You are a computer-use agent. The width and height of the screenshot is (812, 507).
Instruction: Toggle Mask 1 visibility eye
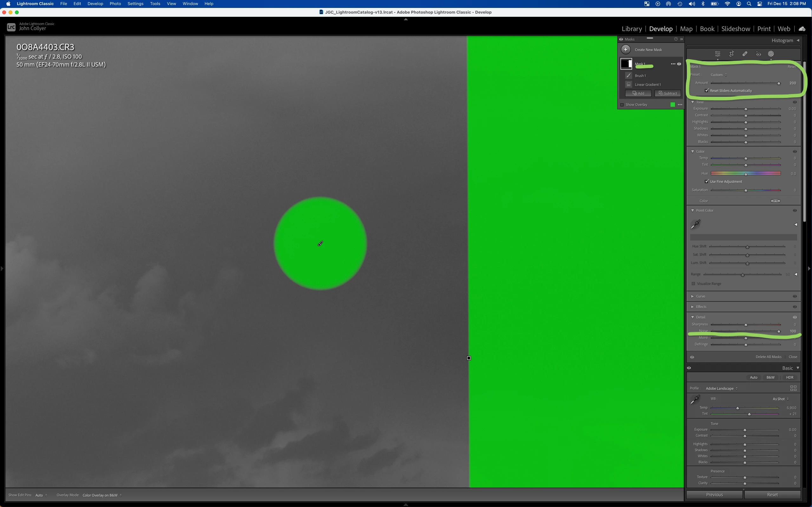tap(679, 64)
